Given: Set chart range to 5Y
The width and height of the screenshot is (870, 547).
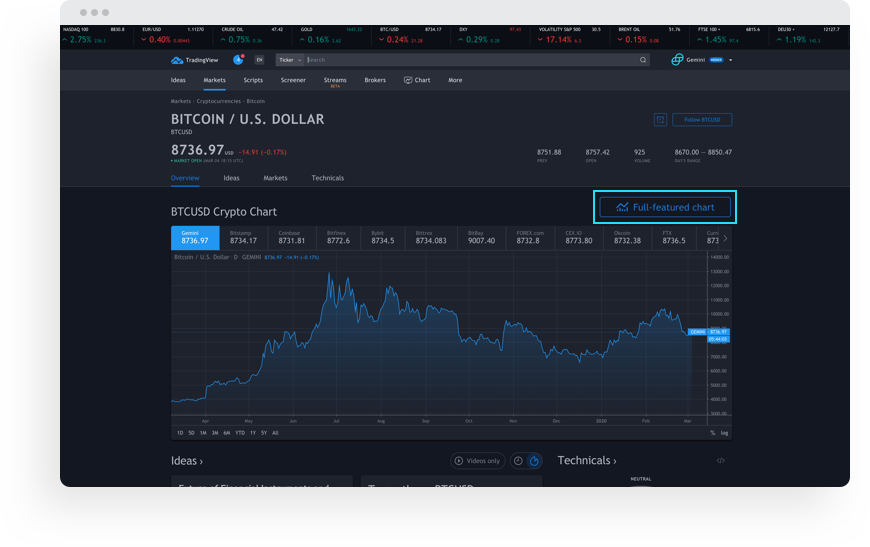Looking at the screenshot, I should point(264,433).
